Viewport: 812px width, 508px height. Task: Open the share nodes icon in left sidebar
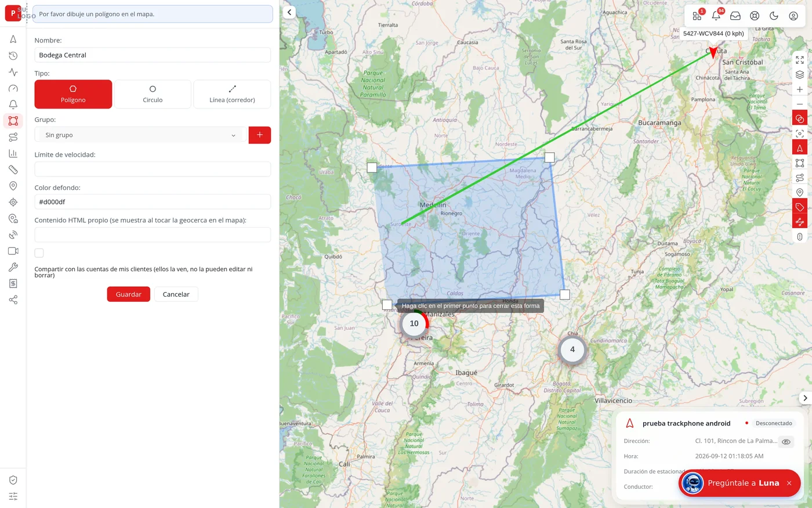pyautogui.click(x=13, y=300)
